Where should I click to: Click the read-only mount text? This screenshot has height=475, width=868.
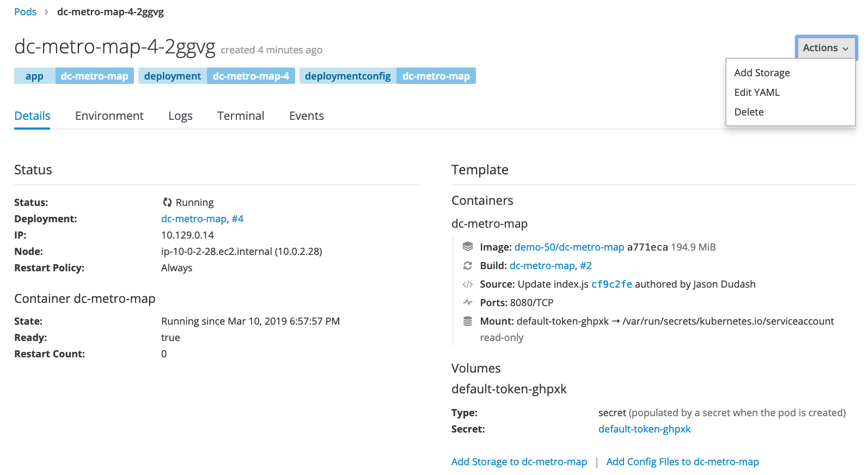coord(502,337)
